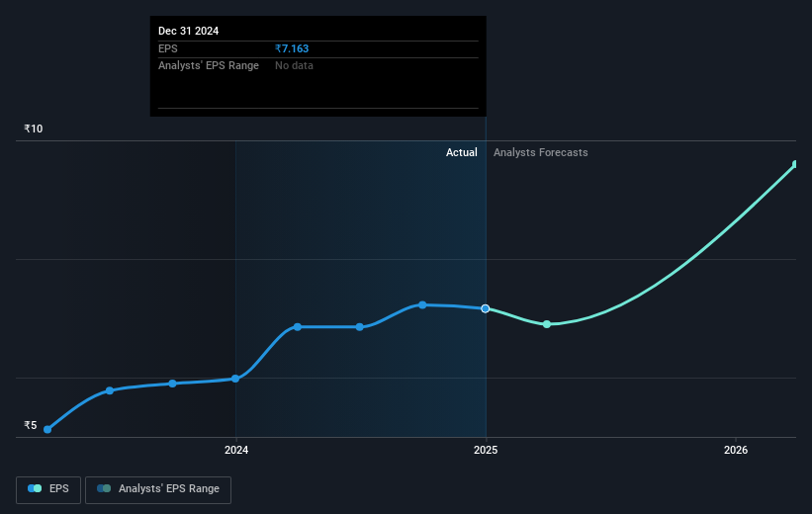Screen dimensions: 812x514
Task: Click the EPS data point on the 2024 gridline
Action: (x=235, y=379)
